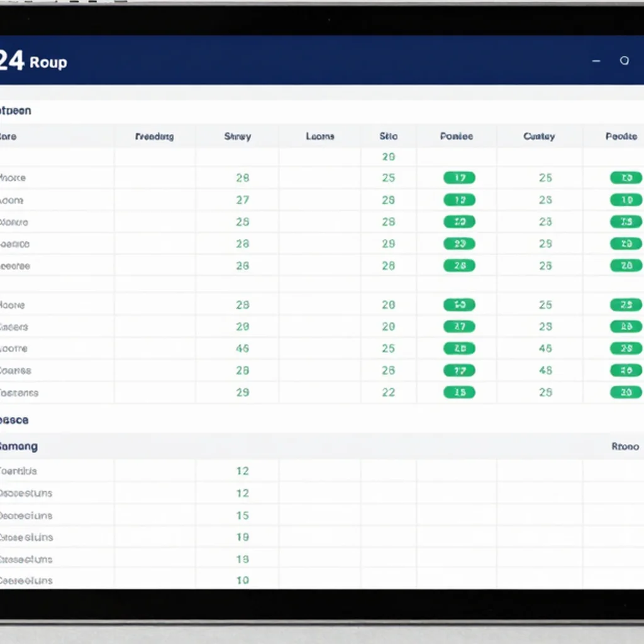
Task: Click the "Toentius" row label
Action: (18, 471)
